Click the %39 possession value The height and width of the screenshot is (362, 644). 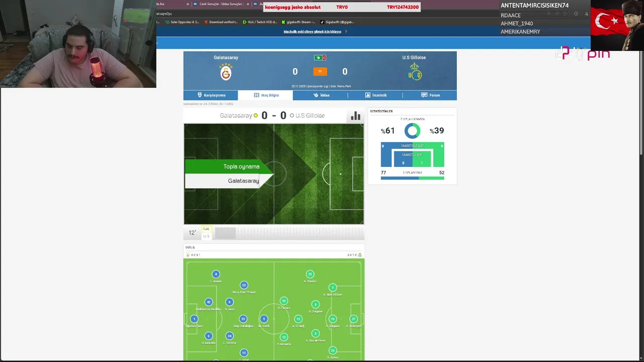[437, 131]
